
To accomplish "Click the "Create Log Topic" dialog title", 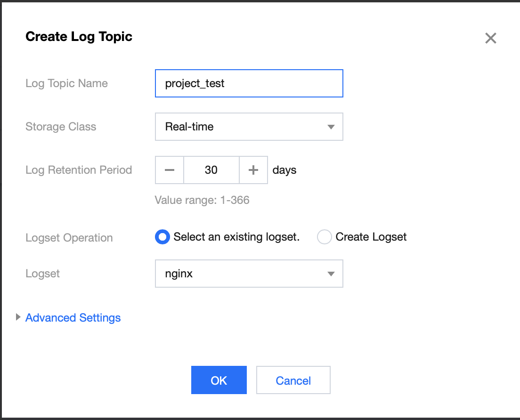I will point(79,37).
